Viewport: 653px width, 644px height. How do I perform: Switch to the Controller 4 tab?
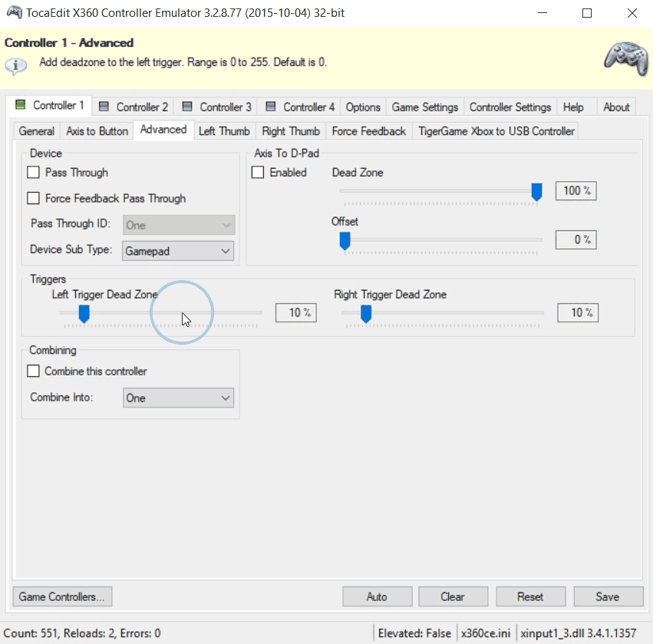tap(300, 107)
